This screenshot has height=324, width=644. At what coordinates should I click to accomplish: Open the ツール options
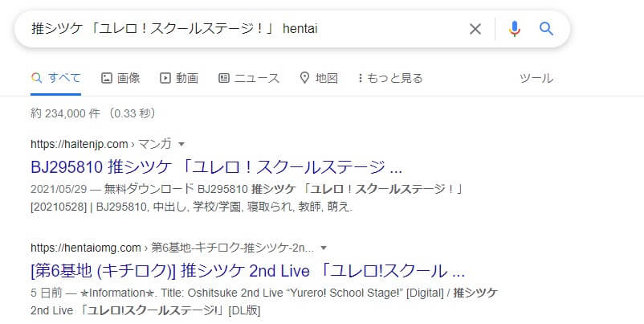(x=536, y=78)
